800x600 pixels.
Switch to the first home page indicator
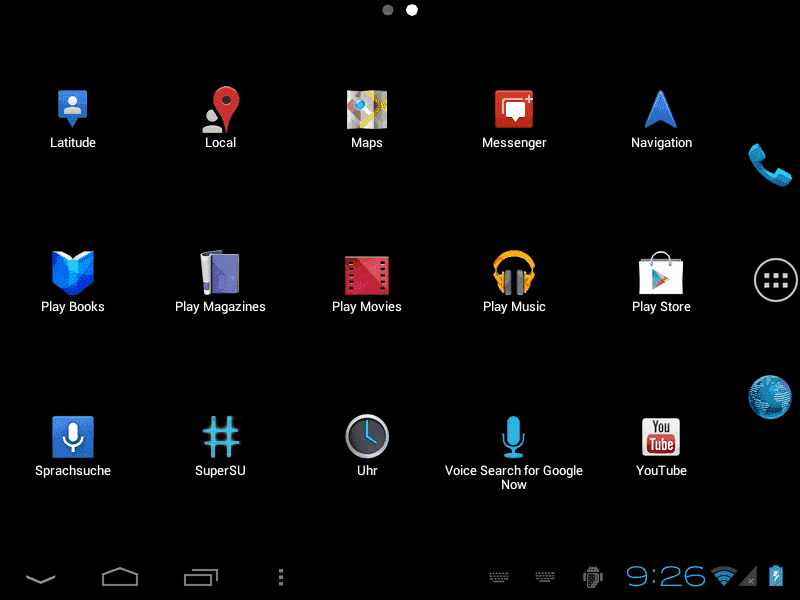tap(388, 10)
